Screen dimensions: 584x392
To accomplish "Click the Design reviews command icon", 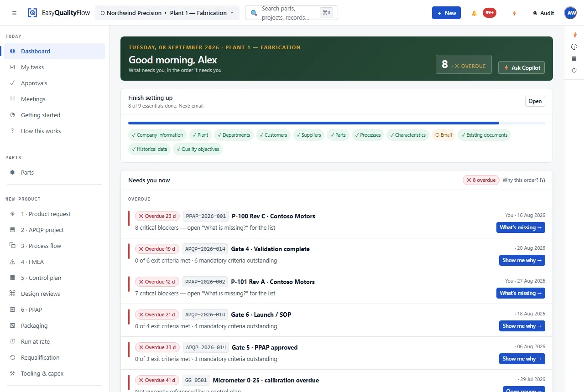I will click(x=12, y=294).
